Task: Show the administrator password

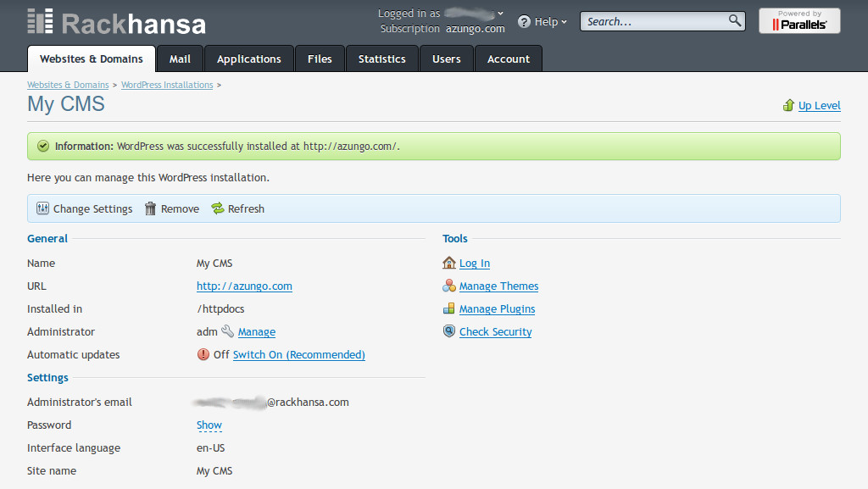Action: tap(209, 425)
